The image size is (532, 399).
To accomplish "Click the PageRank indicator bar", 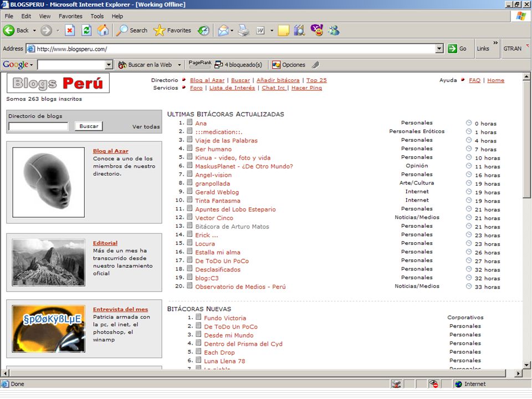I will tap(200, 64).
